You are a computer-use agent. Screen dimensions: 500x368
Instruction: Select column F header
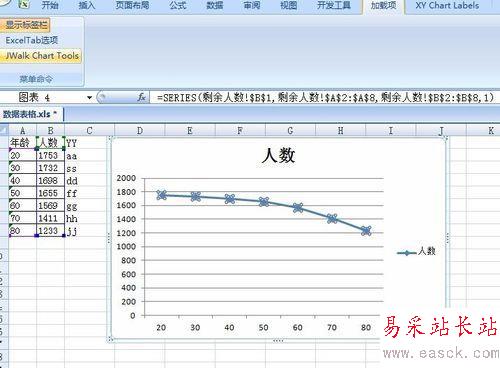[x=240, y=130]
